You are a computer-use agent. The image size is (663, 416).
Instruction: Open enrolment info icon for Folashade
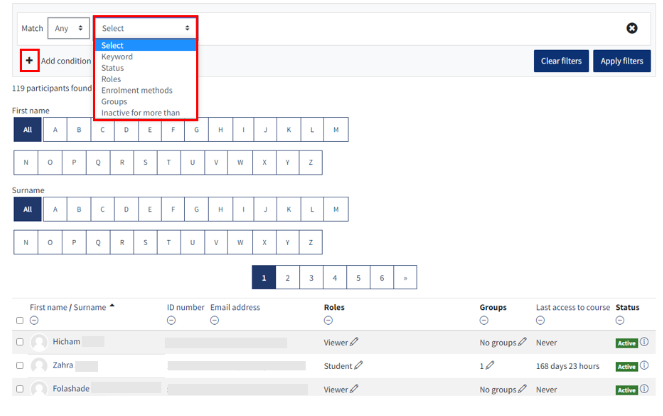click(644, 389)
